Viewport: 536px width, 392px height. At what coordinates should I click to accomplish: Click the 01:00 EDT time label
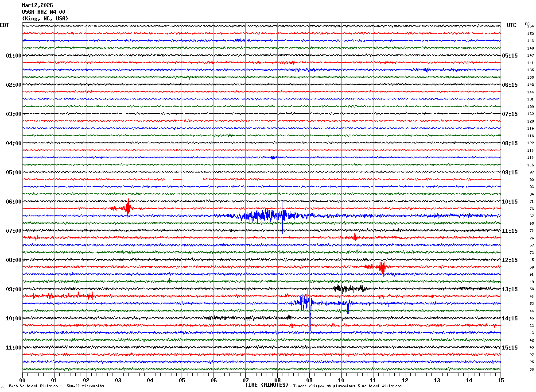click(13, 56)
